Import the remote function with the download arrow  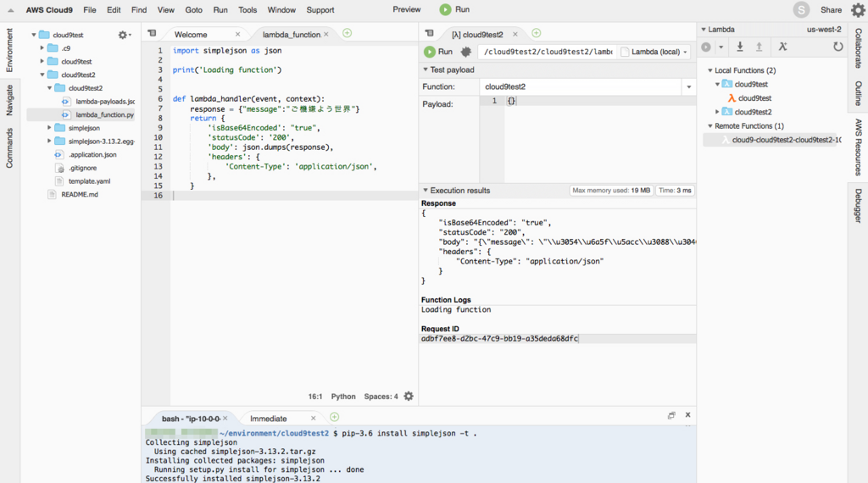(x=739, y=47)
